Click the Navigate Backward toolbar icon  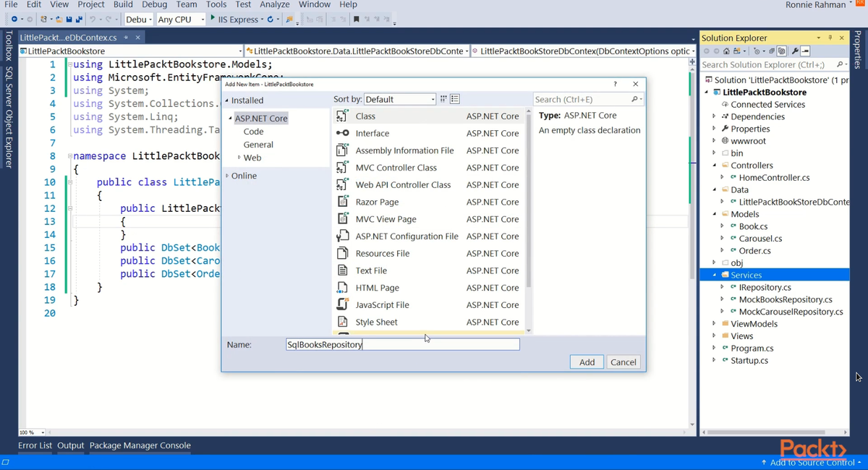click(14, 19)
